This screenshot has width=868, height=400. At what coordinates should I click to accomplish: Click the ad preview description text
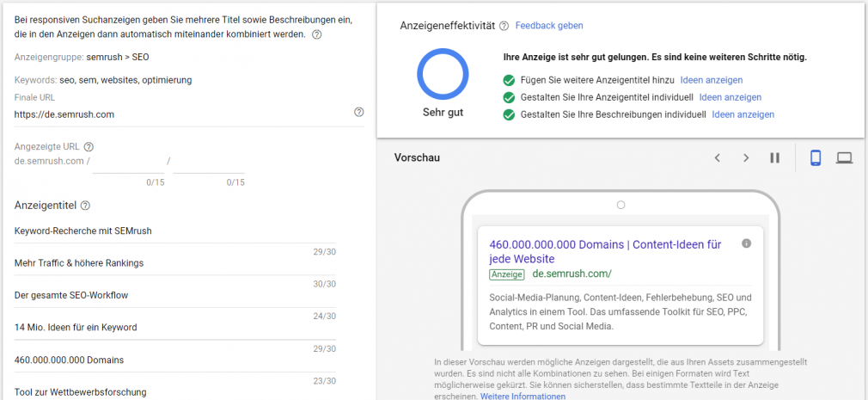pos(620,312)
